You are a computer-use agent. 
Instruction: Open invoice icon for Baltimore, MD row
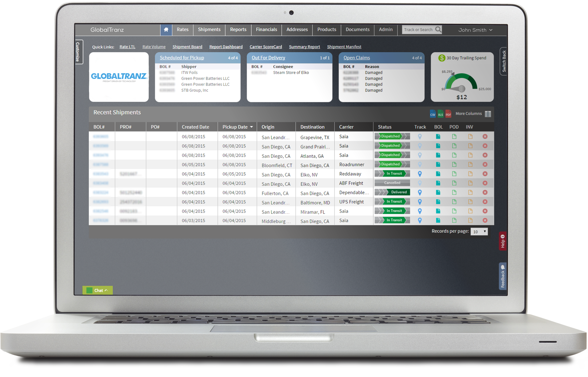[470, 202]
